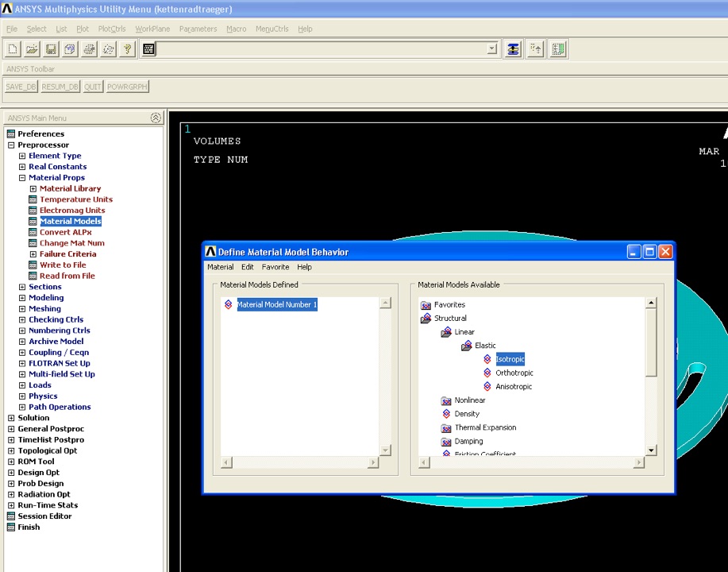The height and width of the screenshot is (572, 728).
Task: Open the PlotCtrls menu
Action: tap(112, 29)
